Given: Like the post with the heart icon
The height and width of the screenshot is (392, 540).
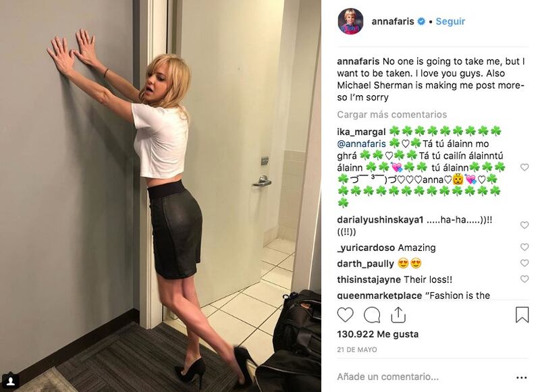Looking at the screenshot, I should tap(345, 314).
